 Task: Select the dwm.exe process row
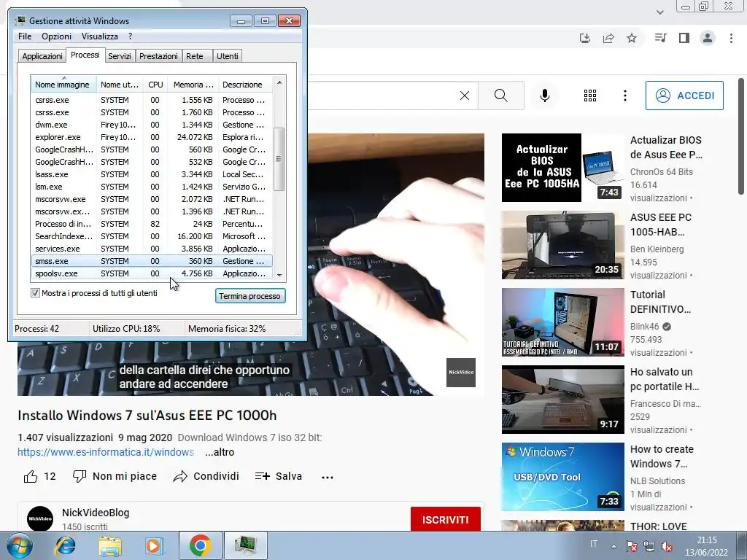pyautogui.click(x=152, y=125)
